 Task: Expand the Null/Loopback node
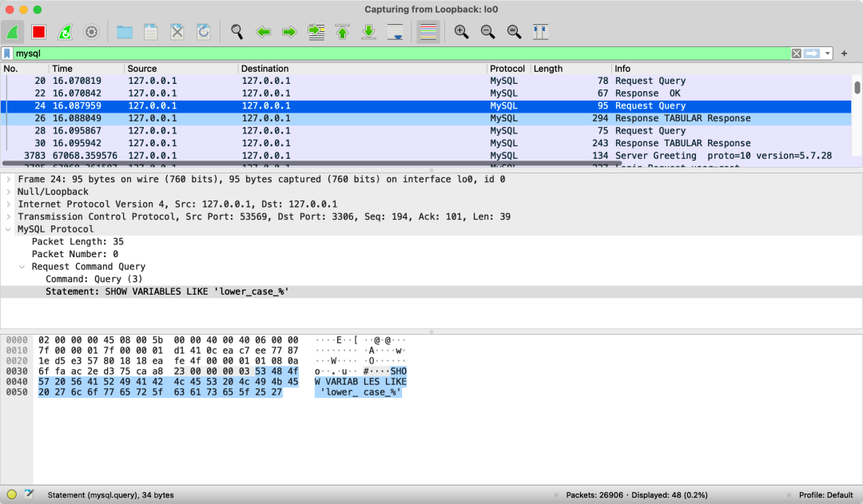[x=8, y=192]
